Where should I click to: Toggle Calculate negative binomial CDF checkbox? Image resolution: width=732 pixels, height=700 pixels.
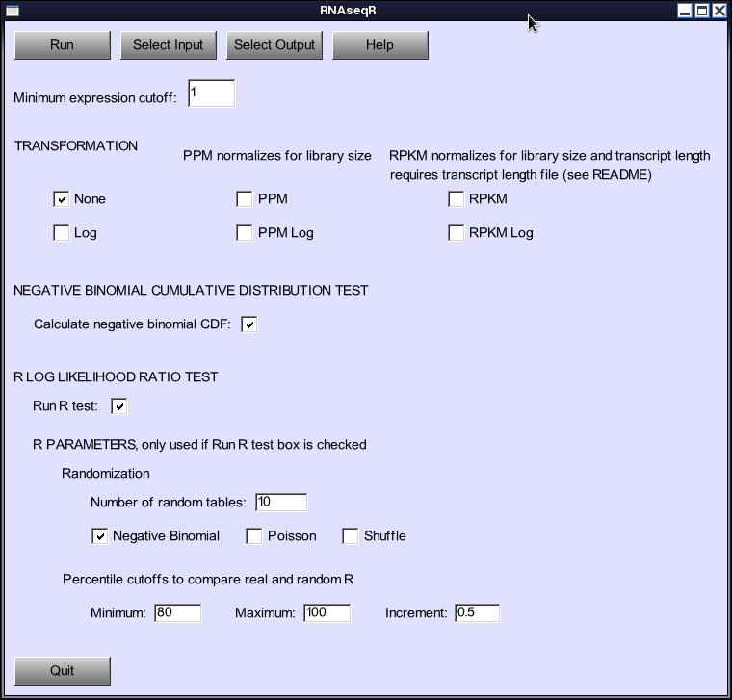[249, 324]
